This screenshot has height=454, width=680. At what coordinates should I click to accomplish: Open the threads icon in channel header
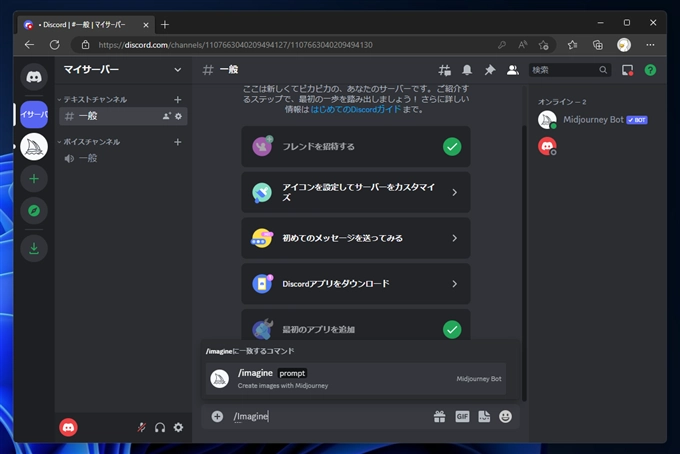coord(445,70)
